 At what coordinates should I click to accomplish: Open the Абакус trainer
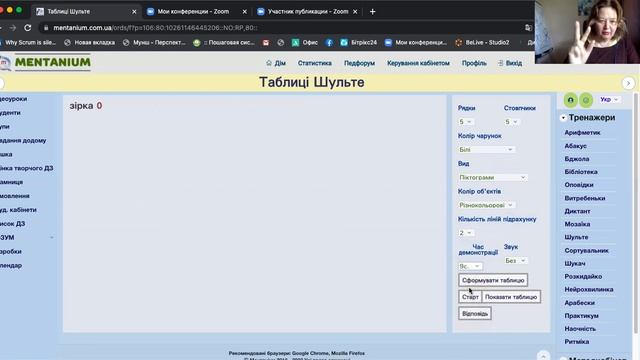pyautogui.click(x=576, y=146)
